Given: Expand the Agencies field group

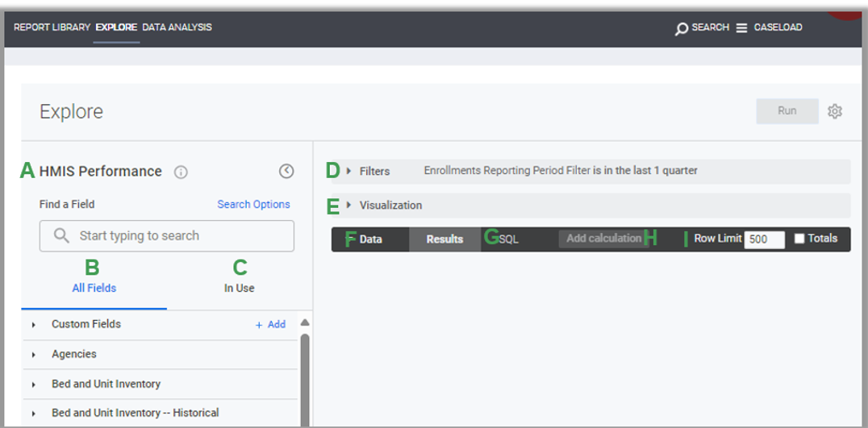Looking at the screenshot, I should [34, 355].
